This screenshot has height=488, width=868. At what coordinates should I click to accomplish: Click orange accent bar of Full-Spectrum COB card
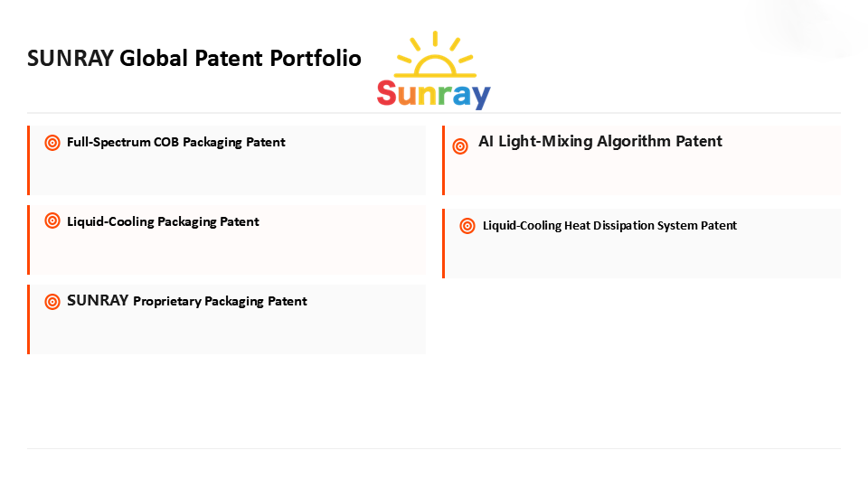click(29, 160)
